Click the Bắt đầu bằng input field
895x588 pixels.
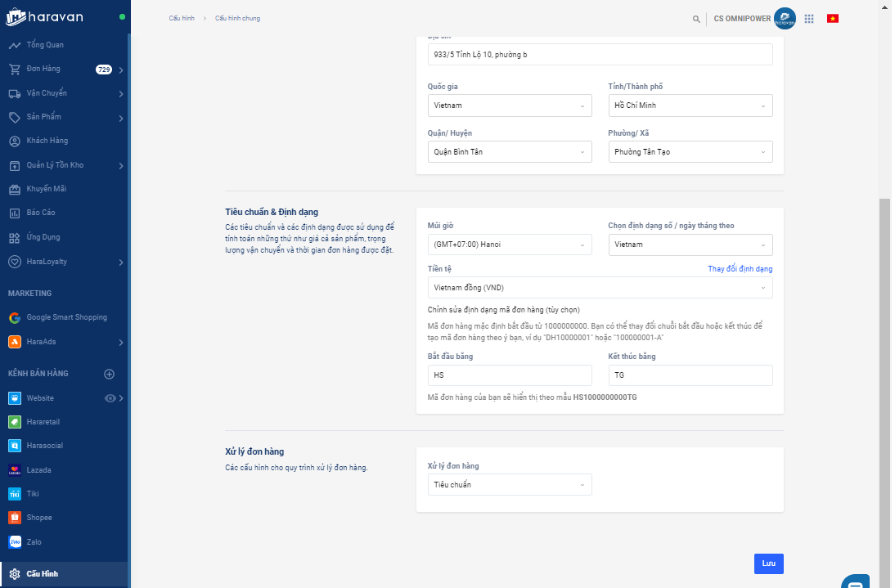tap(510, 375)
